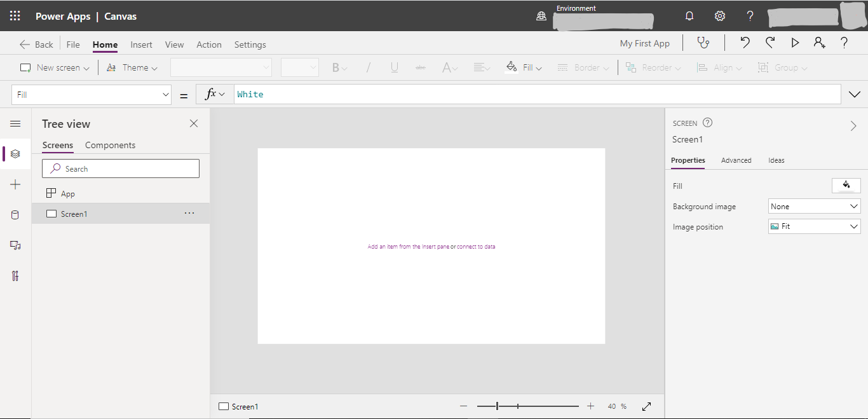Image resolution: width=868 pixels, height=419 pixels.
Task: Open the Data sources sidebar icon
Action: pos(15,215)
